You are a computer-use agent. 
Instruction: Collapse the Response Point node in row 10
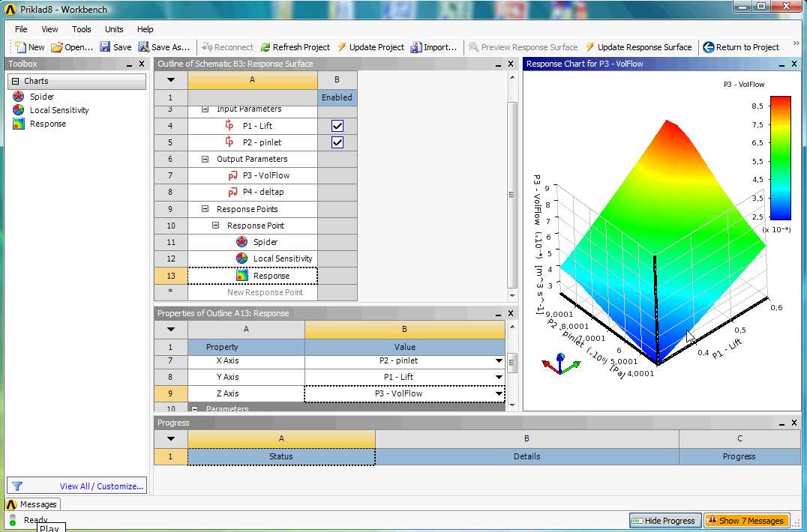[216, 226]
